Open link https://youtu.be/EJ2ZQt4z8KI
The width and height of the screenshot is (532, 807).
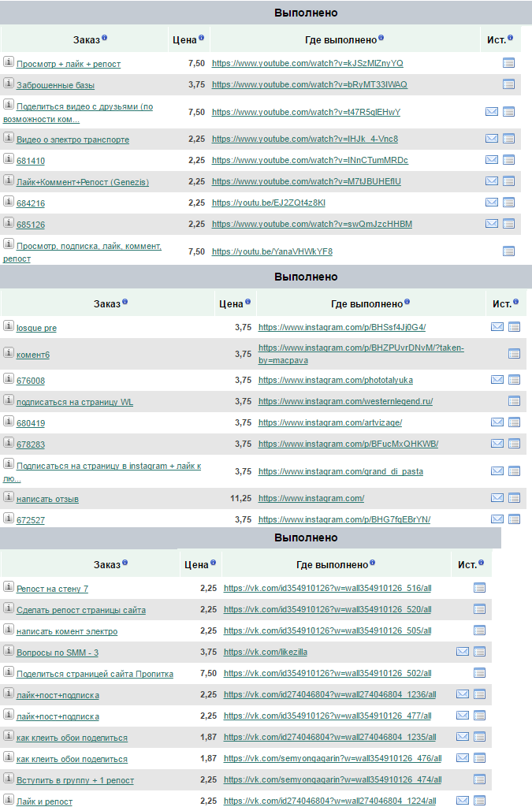tap(269, 203)
